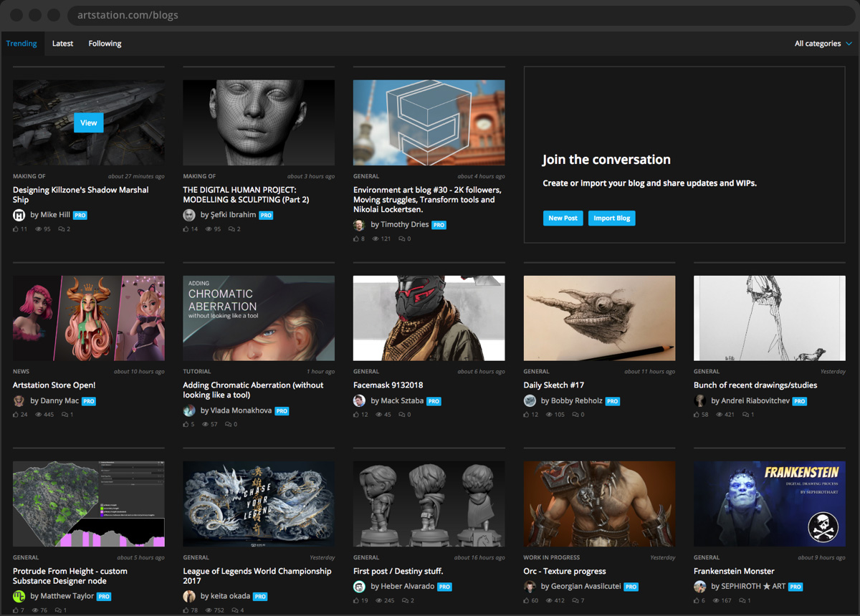The image size is (860, 616).
Task: Open Georgian Avasilcutei's avatar icon
Action: coord(530,587)
